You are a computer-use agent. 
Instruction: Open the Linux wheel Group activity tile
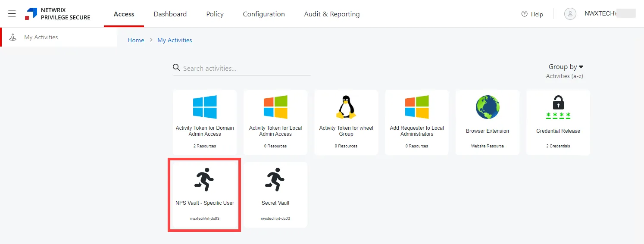pyautogui.click(x=346, y=122)
